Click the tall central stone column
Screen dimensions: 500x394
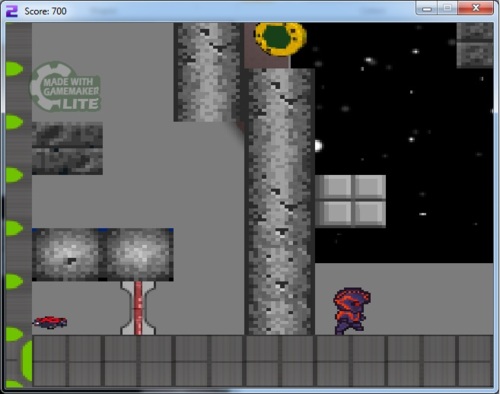pos(279,202)
